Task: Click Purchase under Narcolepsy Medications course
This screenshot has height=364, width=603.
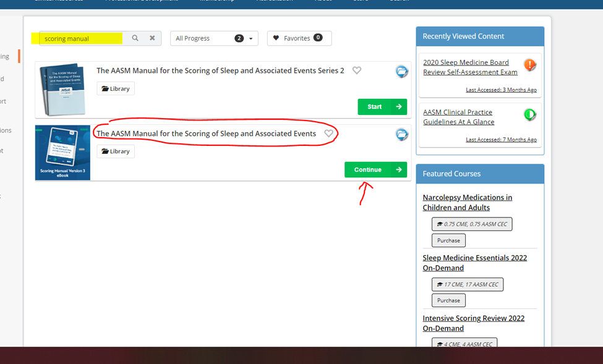Action: point(448,240)
